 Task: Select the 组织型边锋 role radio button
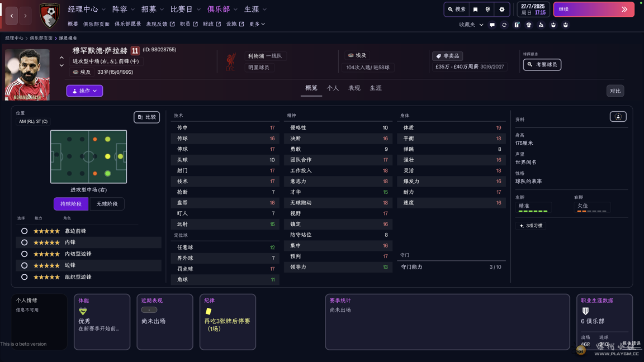pyautogui.click(x=24, y=277)
